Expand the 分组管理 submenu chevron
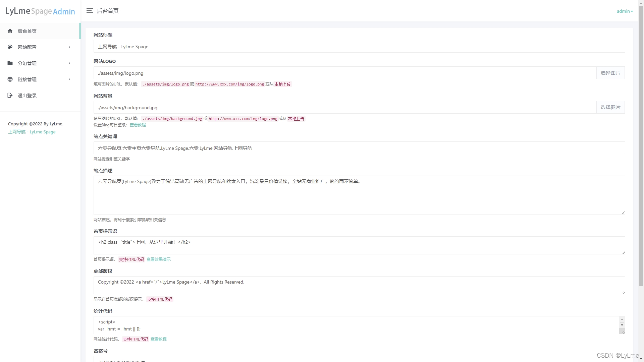 tap(69, 63)
